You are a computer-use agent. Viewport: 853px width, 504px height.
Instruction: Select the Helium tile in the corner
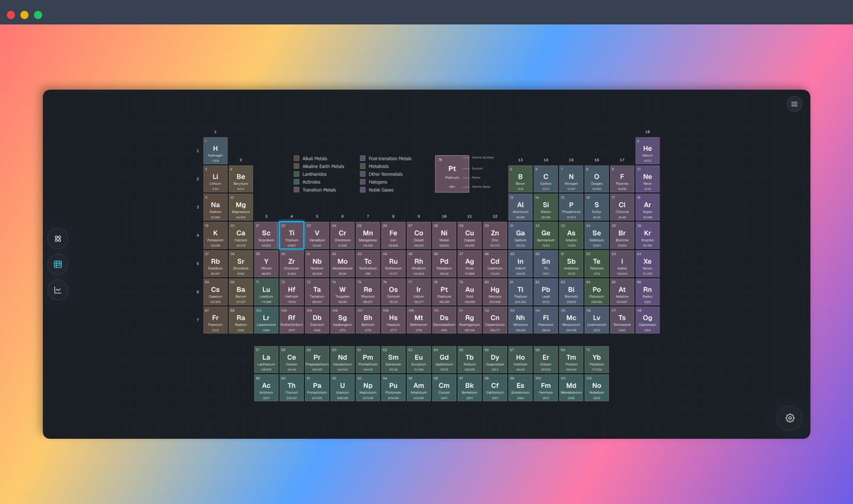pos(647,150)
